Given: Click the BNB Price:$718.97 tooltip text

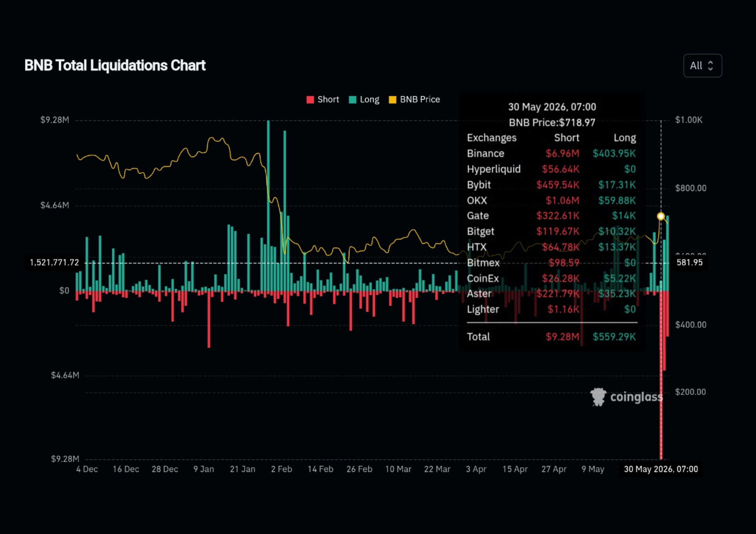Looking at the screenshot, I should pyautogui.click(x=552, y=123).
